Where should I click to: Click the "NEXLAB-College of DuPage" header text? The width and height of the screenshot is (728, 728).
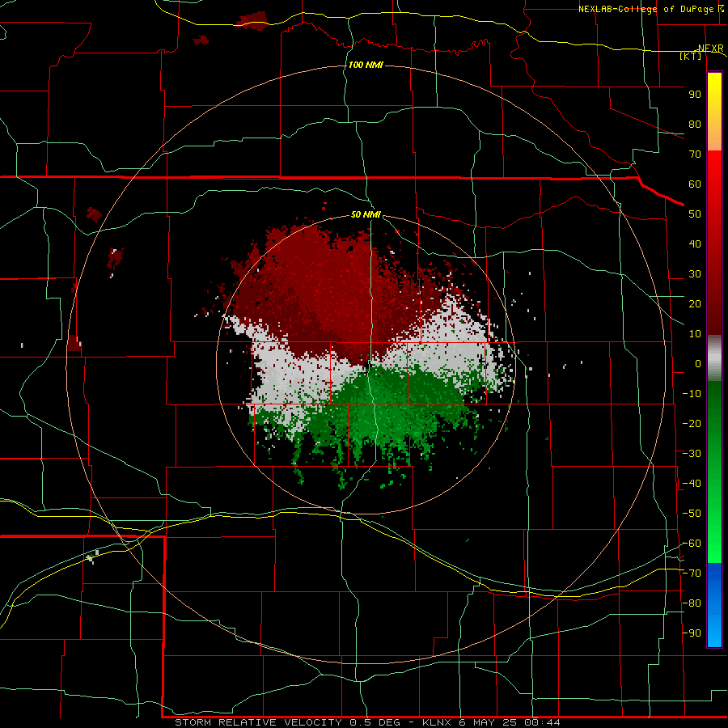pyautogui.click(x=645, y=9)
